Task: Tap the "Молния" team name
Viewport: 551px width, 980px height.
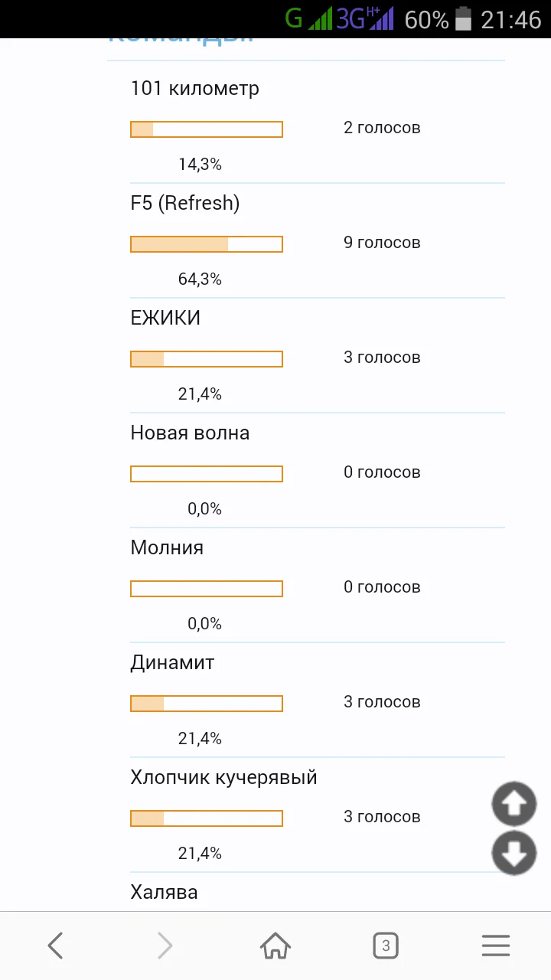Action: [x=167, y=548]
